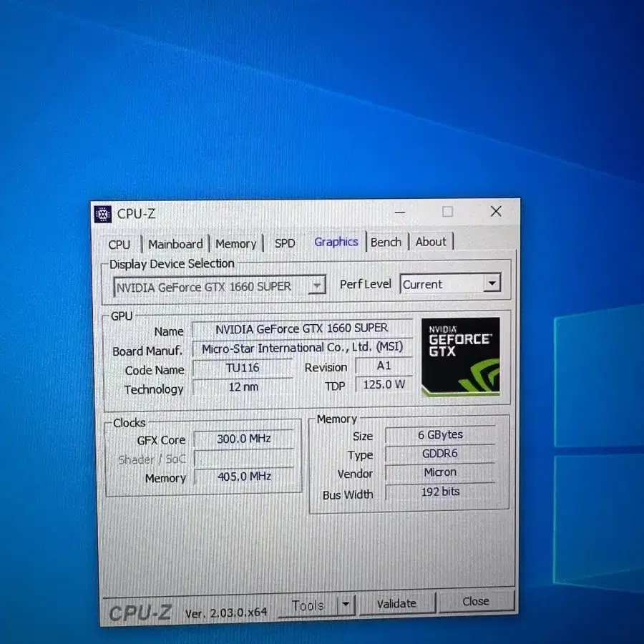
Task: Open the Mainboard tab
Action: [175, 244]
